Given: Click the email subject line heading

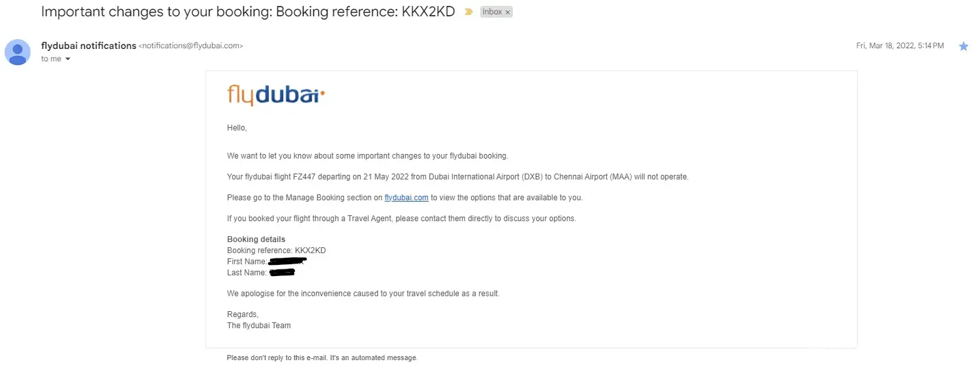Looking at the screenshot, I should click(248, 12).
